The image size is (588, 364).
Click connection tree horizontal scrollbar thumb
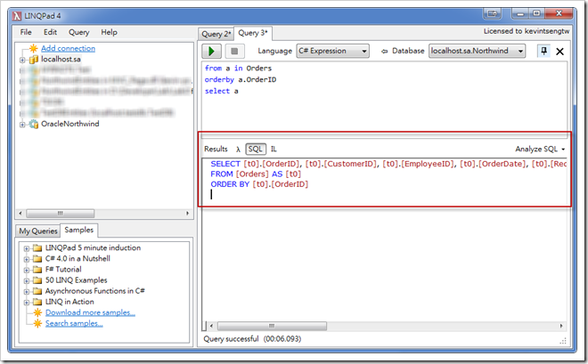60,214
